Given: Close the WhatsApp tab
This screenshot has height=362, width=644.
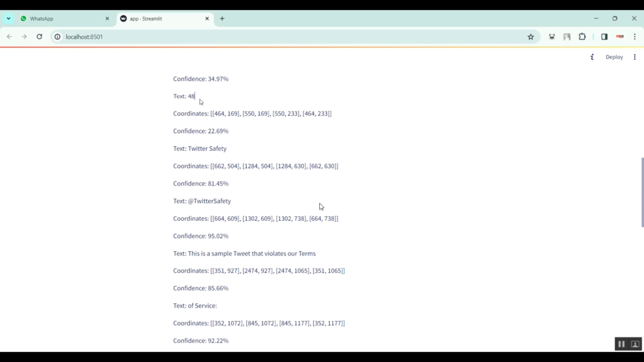Looking at the screenshot, I should (107, 18).
